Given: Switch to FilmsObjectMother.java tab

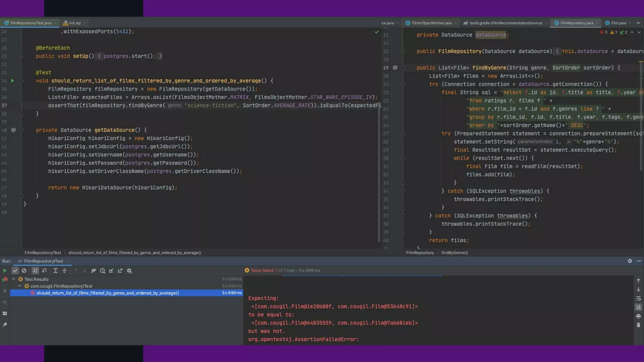Looking at the screenshot, I should pyautogui.click(x=431, y=23).
